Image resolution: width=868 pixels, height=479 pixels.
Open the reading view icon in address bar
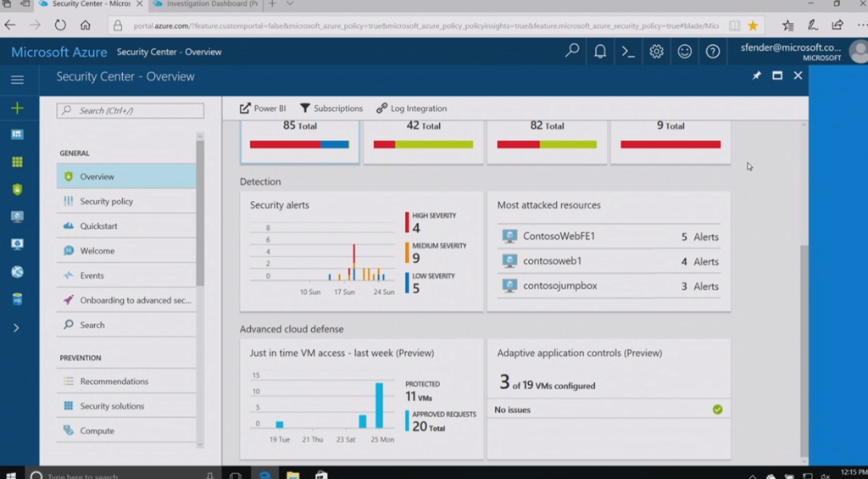(x=734, y=25)
